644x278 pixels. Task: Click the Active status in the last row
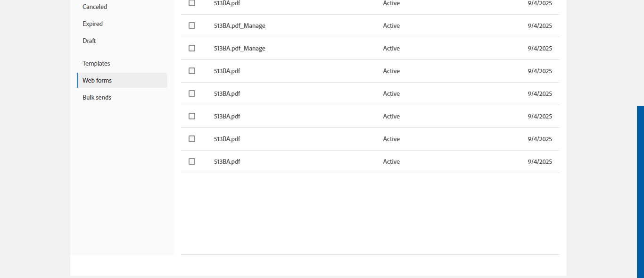(x=391, y=161)
